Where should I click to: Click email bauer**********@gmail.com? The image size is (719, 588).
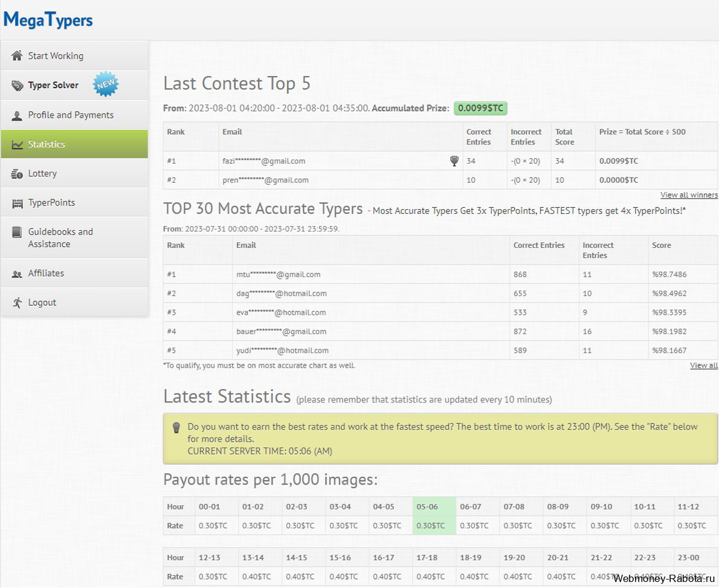[x=281, y=331]
